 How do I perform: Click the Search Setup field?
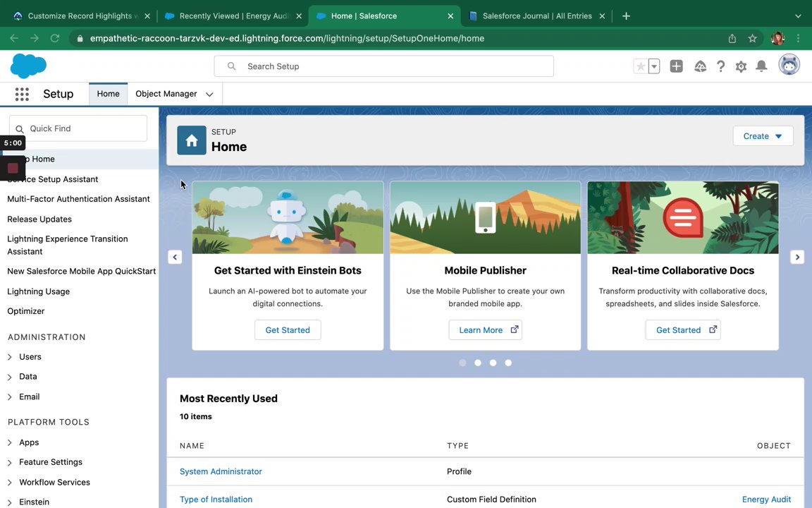click(383, 66)
